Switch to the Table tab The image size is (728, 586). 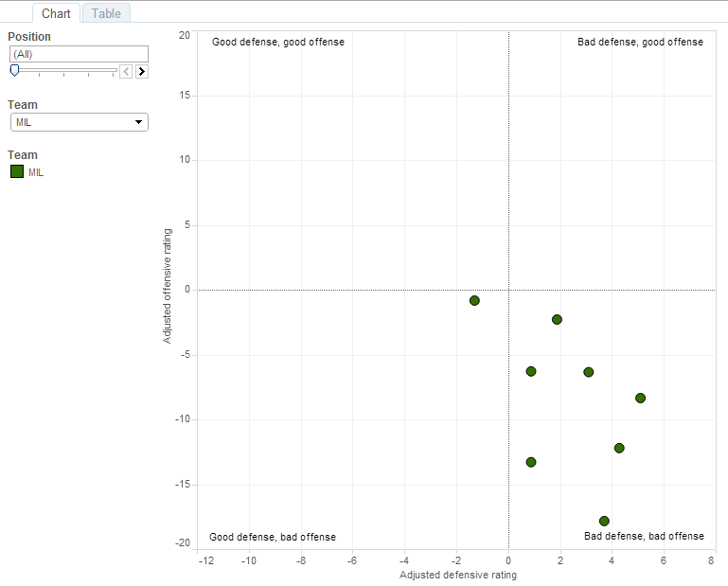coord(106,13)
